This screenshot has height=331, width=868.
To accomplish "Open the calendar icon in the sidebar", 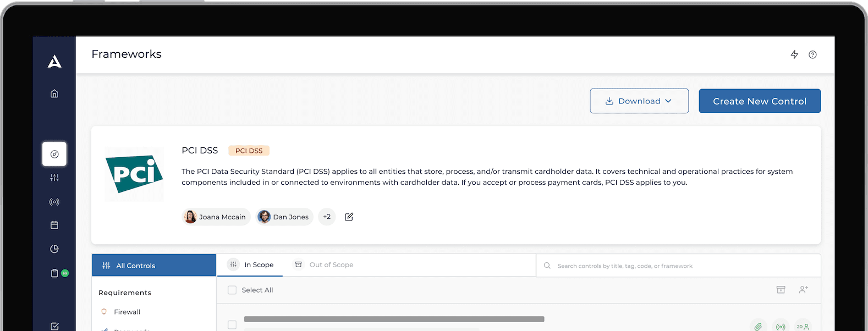I will point(54,225).
